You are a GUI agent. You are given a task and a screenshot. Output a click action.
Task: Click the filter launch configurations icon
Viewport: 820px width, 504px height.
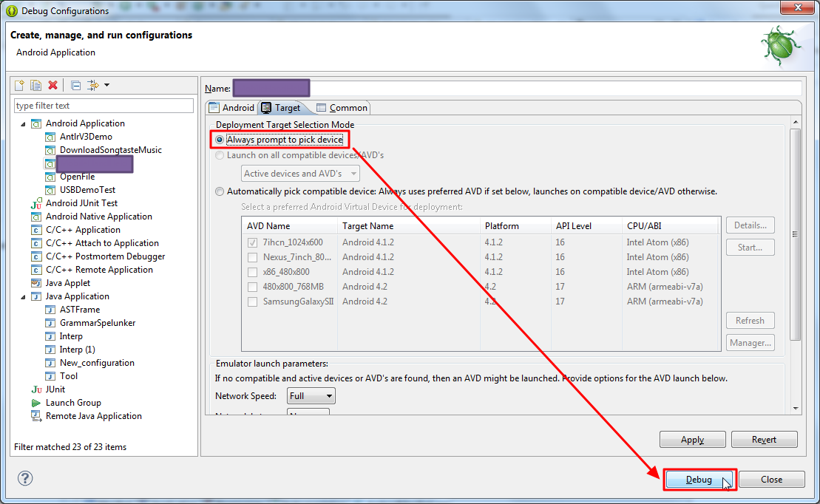pyautogui.click(x=93, y=85)
